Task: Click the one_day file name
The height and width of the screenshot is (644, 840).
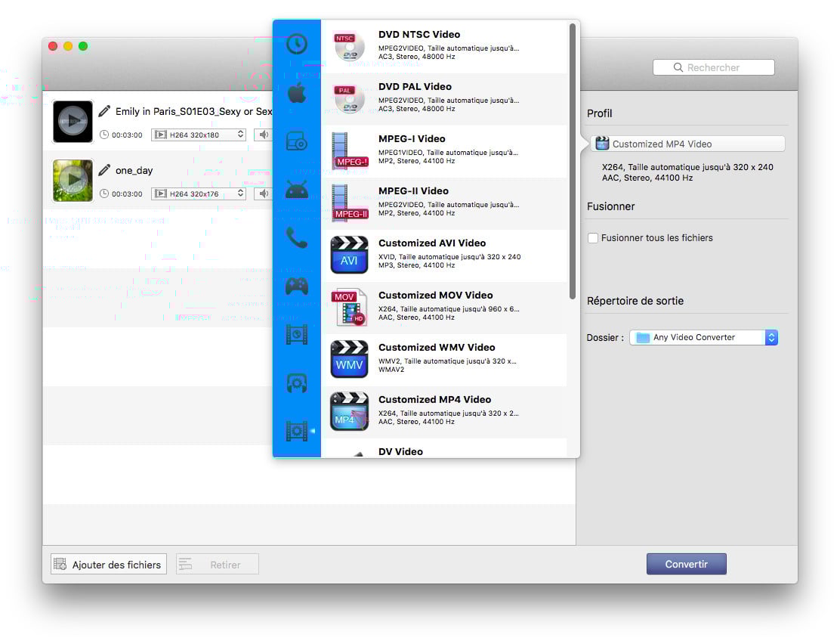Action: (x=134, y=171)
